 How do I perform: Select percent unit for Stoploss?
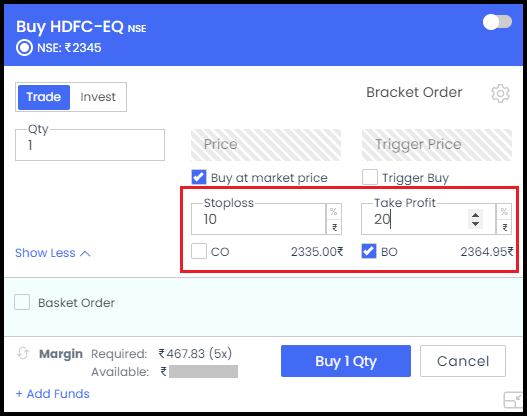pos(333,211)
